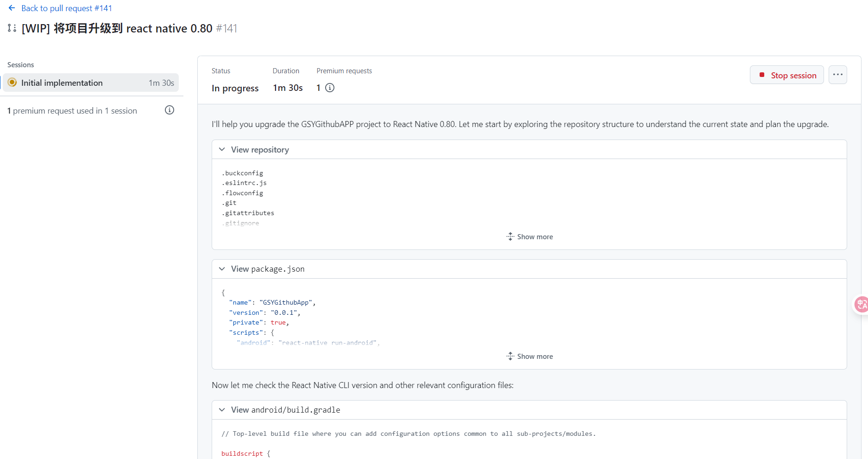This screenshot has width=868, height=459.
Task: Collapse the View android/build.gradle section
Action: click(222, 410)
